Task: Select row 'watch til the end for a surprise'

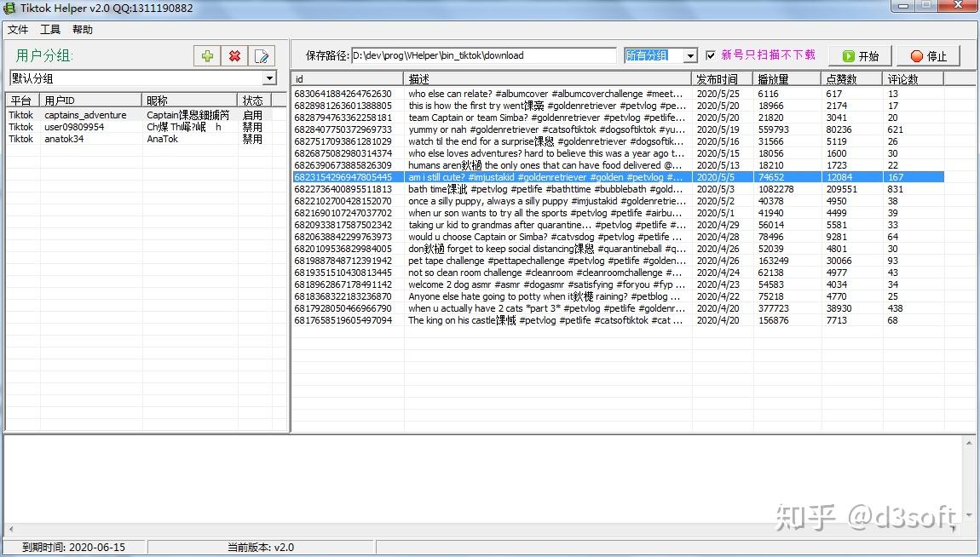Action: 618,141
